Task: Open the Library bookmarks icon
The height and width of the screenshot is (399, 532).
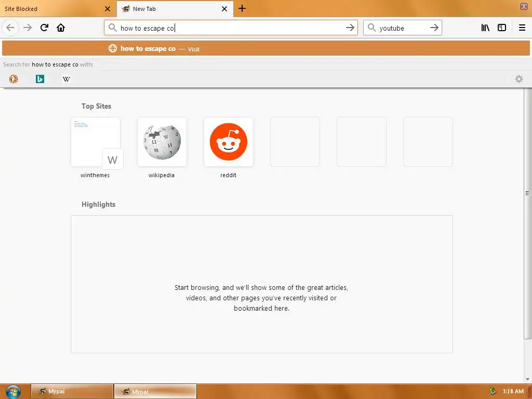Action: coord(485,28)
